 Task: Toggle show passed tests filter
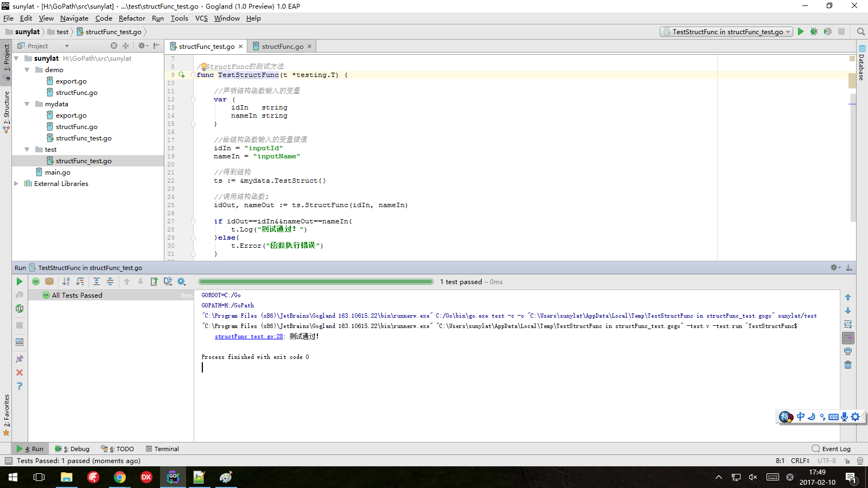click(36, 281)
